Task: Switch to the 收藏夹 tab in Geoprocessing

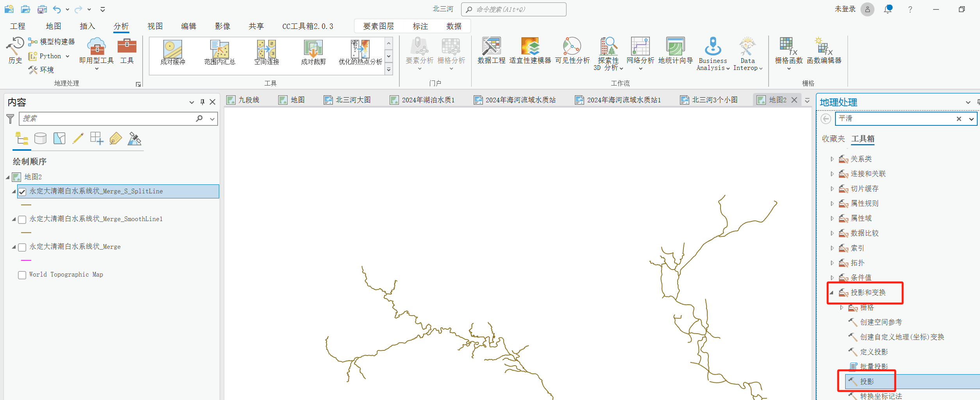Action: 833,139
